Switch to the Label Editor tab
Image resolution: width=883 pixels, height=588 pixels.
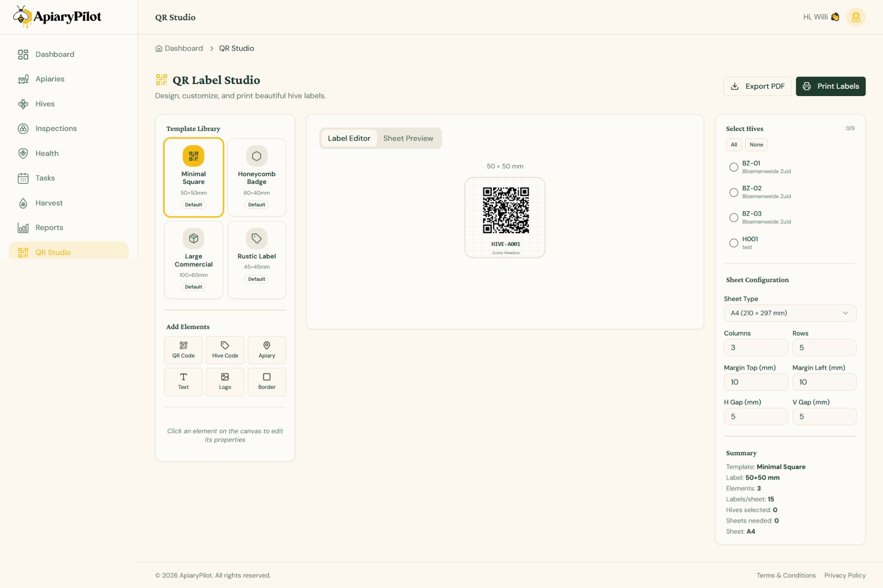point(349,138)
